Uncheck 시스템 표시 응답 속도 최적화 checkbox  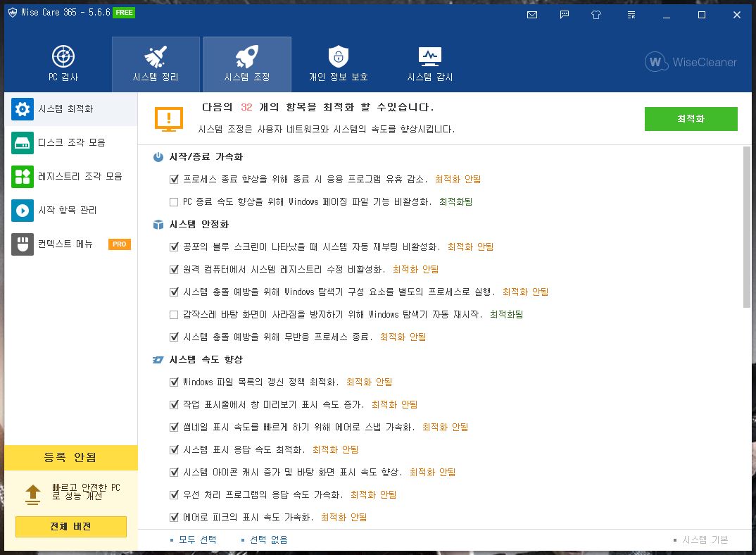tap(174, 450)
